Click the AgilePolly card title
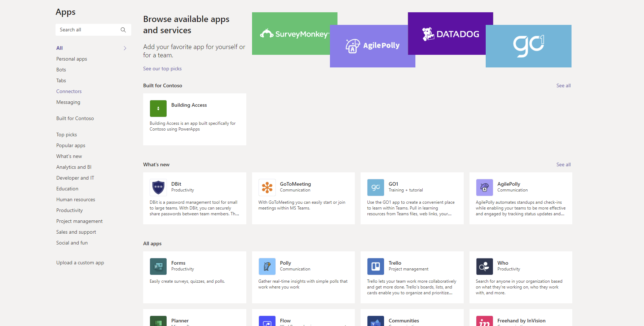The height and width of the screenshot is (326, 644). pyautogui.click(x=509, y=184)
